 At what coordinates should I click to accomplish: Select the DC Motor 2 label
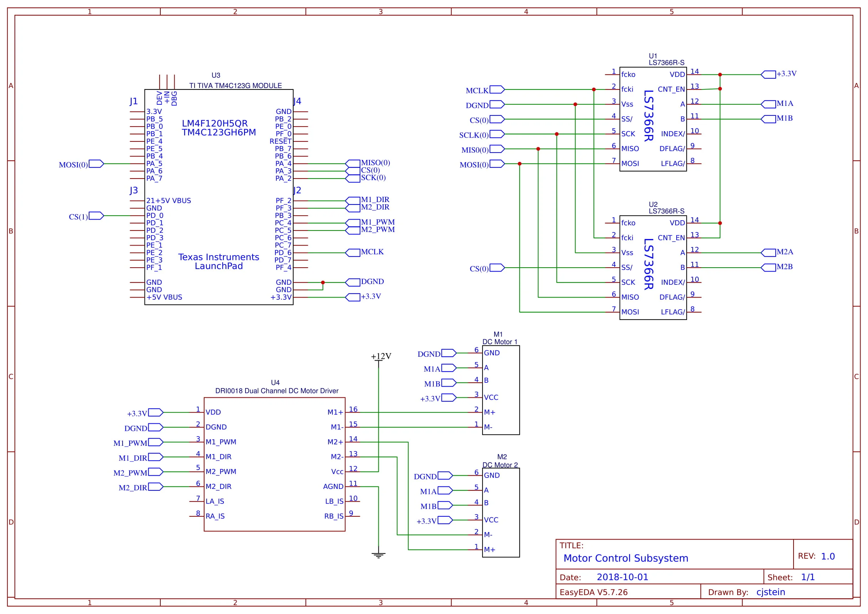(500, 465)
